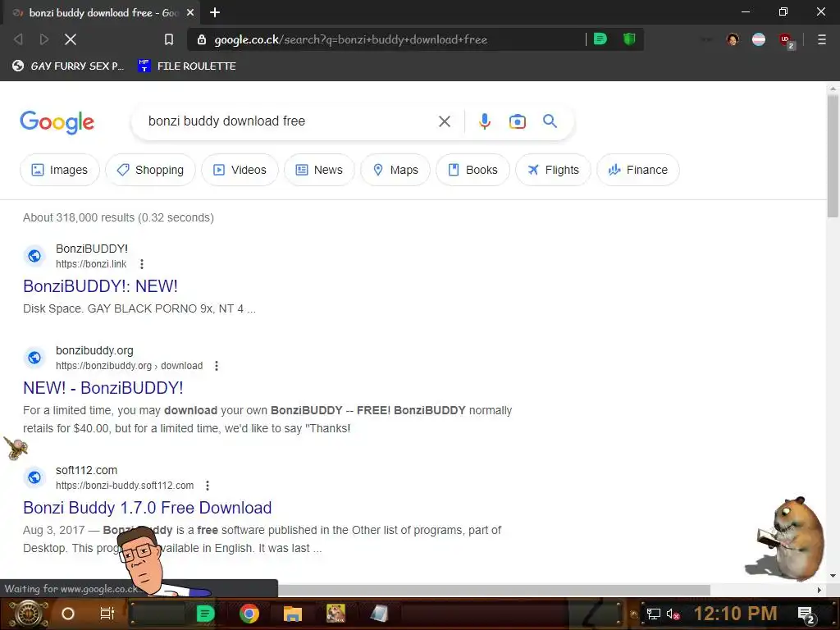Stop the page from loading
The height and width of the screenshot is (630, 840).
click(x=71, y=39)
